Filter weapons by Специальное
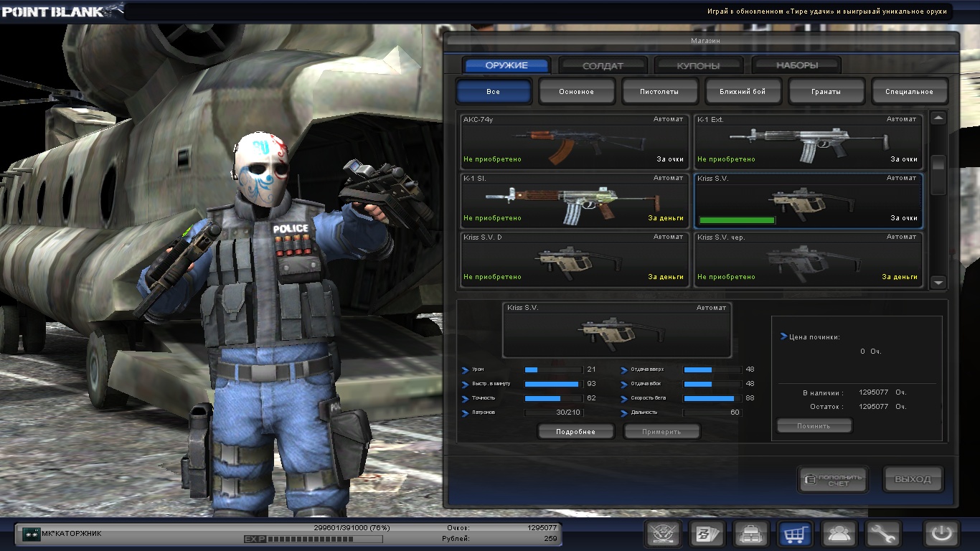 [910, 91]
